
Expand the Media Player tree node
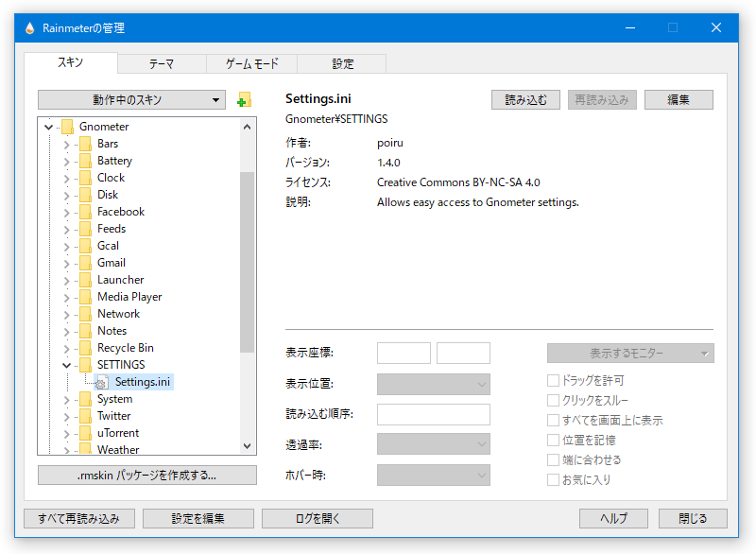click(x=66, y=298)
